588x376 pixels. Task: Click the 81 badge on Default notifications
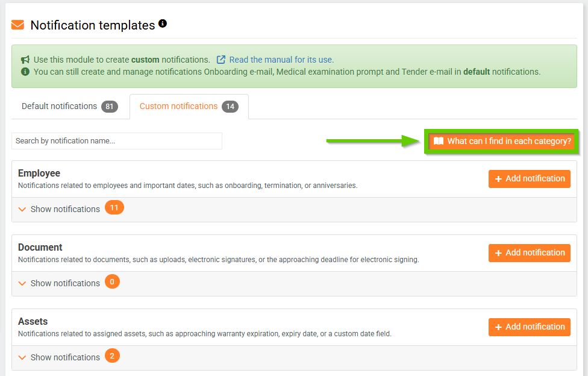110,107
